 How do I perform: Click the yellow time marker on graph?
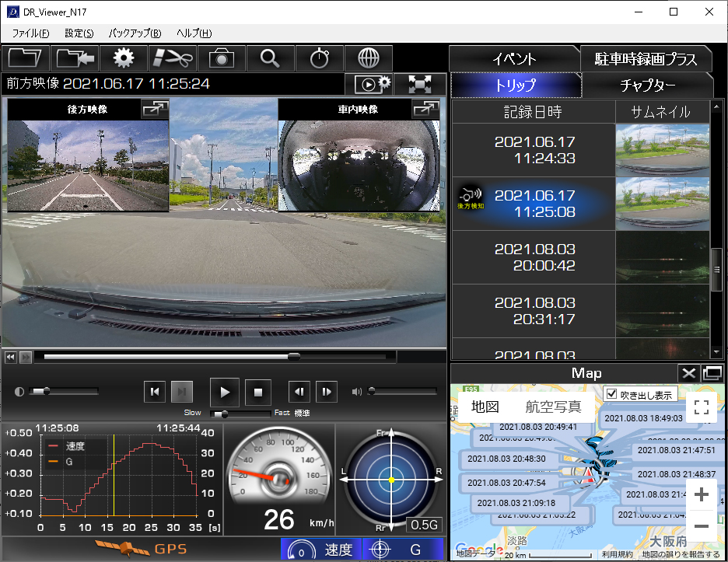point(114,475)
